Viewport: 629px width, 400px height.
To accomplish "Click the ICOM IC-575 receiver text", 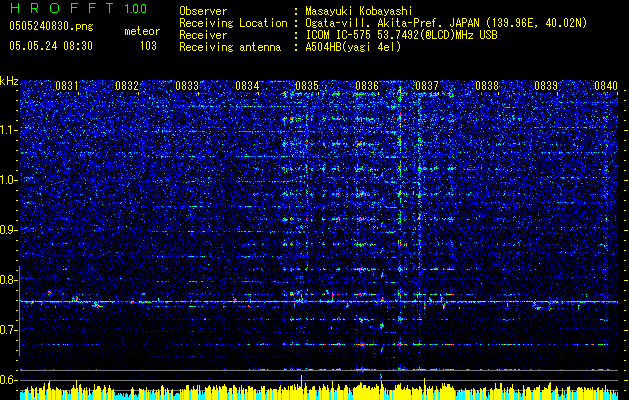I will tap(401, 35).
